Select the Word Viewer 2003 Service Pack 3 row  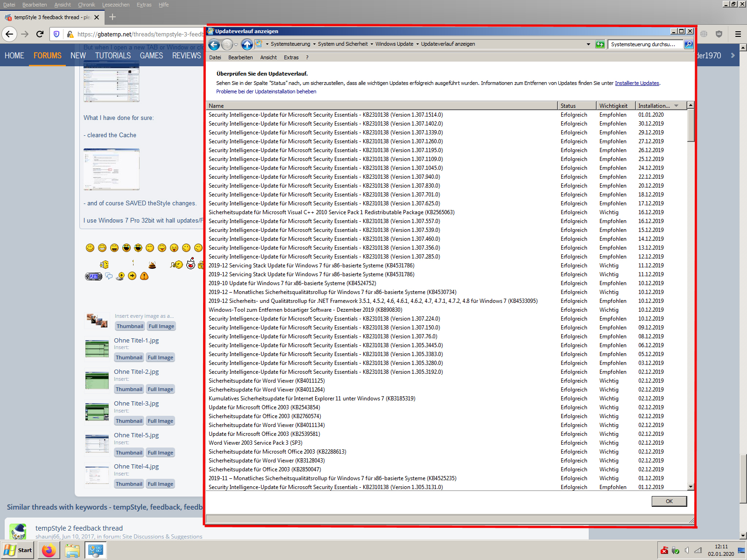click(447, 443)
